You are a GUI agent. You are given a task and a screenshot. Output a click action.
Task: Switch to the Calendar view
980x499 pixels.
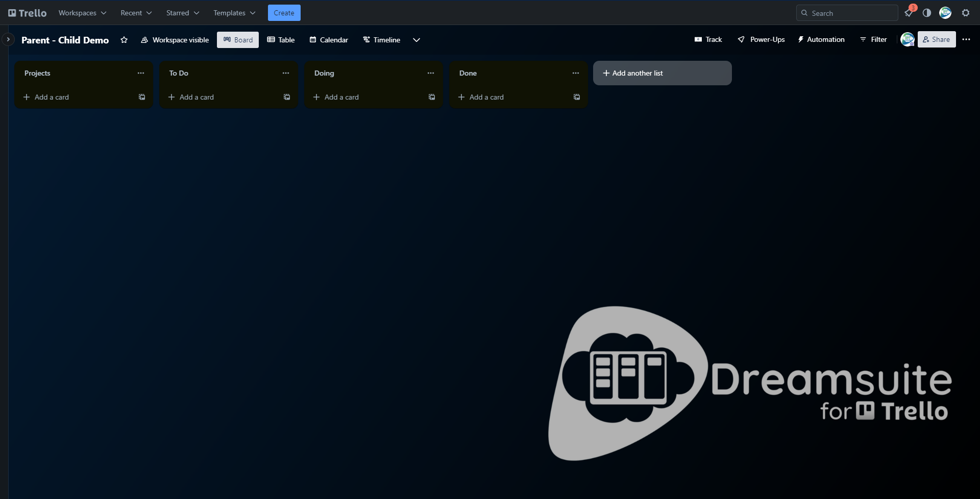click(329, 40)
